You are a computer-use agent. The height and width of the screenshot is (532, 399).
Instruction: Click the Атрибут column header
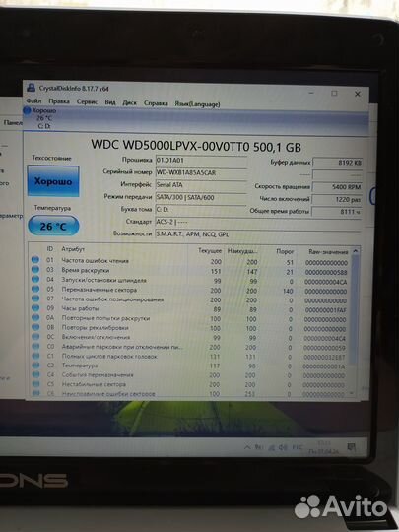point(73,249)
